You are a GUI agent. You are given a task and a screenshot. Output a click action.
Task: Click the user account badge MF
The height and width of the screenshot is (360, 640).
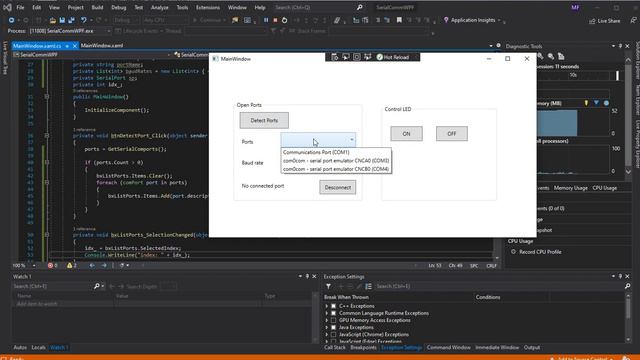pos(576,7)
